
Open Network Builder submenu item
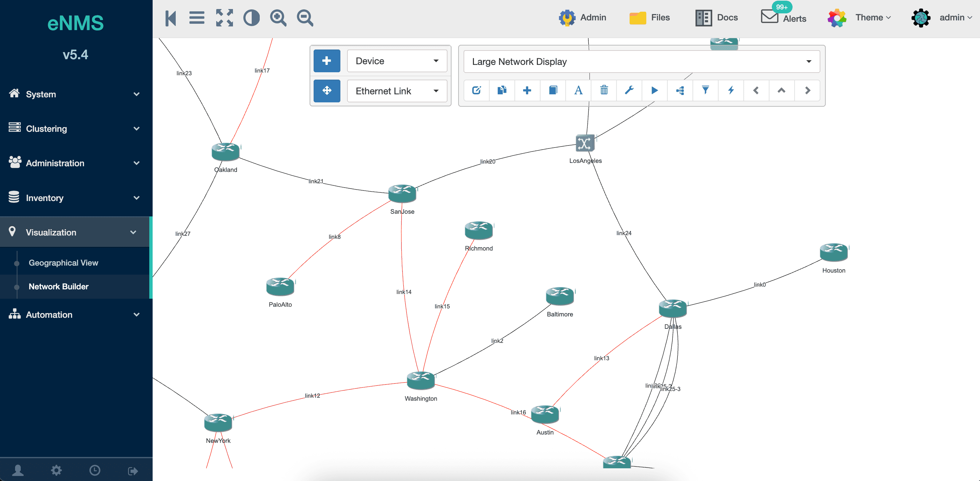[59, 286]
